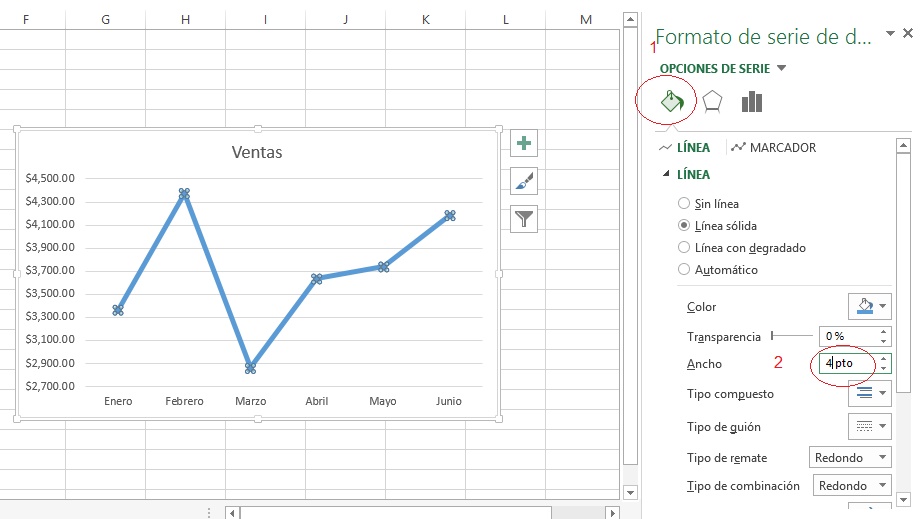Select Línea con degradado radio option

(x=684, y=247)
